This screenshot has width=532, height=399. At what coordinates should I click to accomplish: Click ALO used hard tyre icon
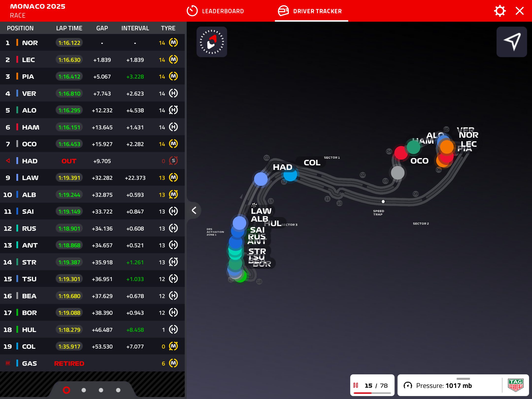click(x=173, y=110)
